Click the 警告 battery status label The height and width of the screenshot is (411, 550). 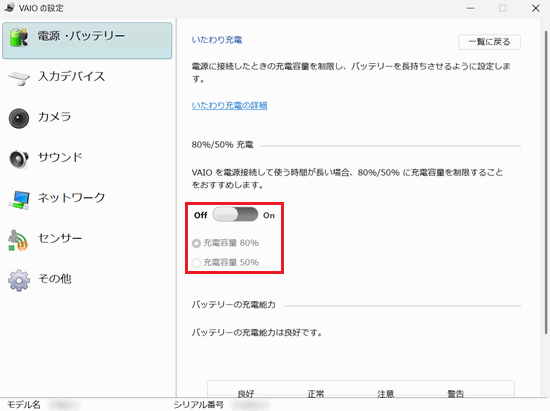click(456, 394)
